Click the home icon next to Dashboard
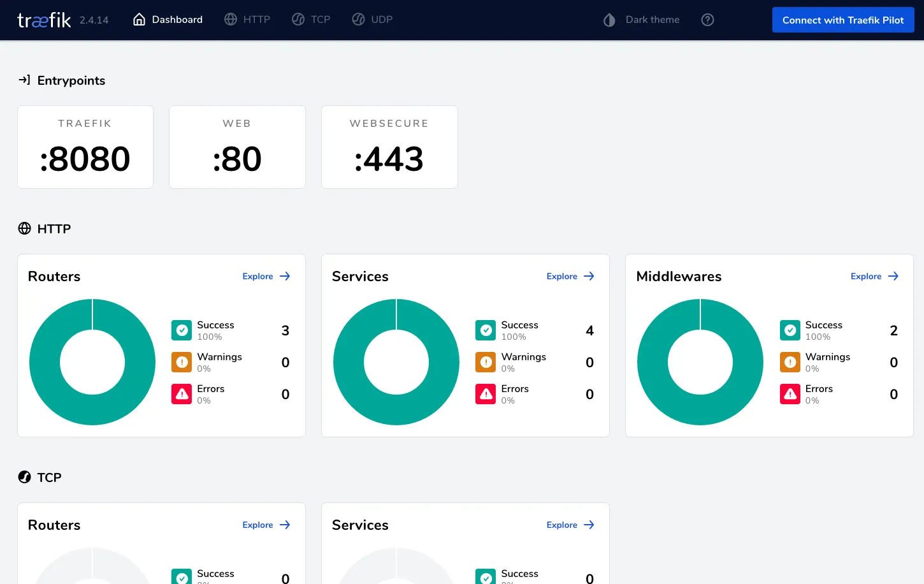924x584 pixels. click(x=140, y=19)
